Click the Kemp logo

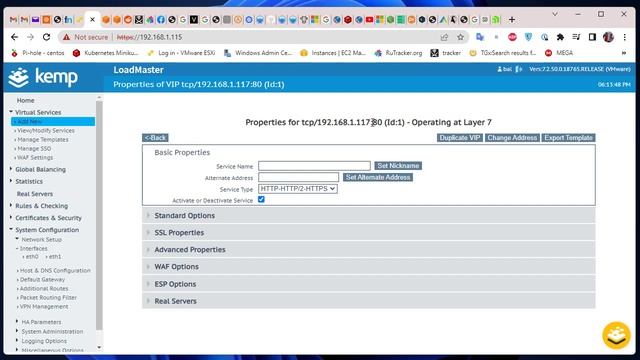point(43,77)
